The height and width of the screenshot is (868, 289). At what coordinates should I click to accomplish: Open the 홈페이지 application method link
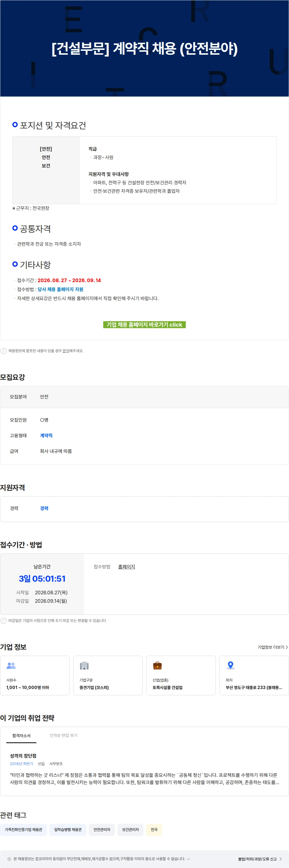126,567
